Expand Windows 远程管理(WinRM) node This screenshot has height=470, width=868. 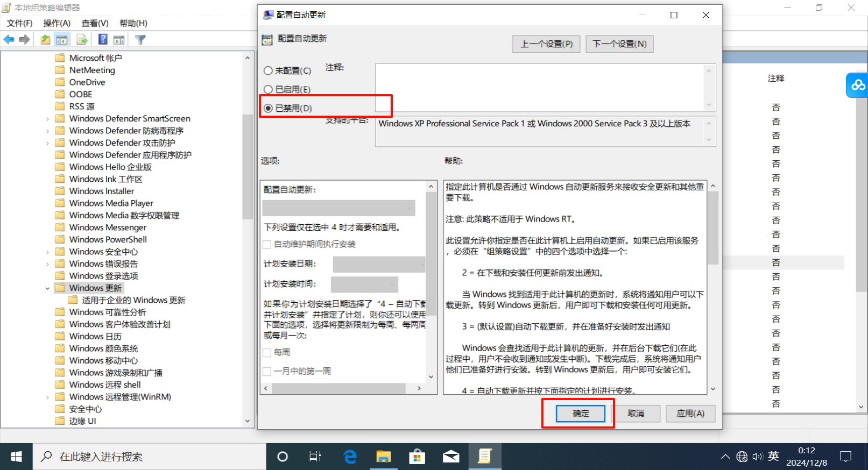(47, 397)
